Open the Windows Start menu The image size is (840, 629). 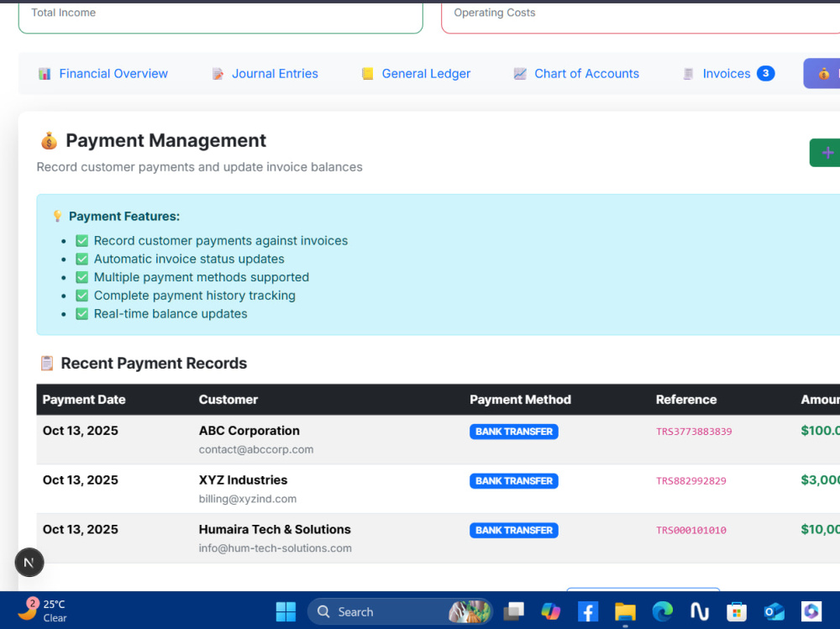tap(286, 612)
